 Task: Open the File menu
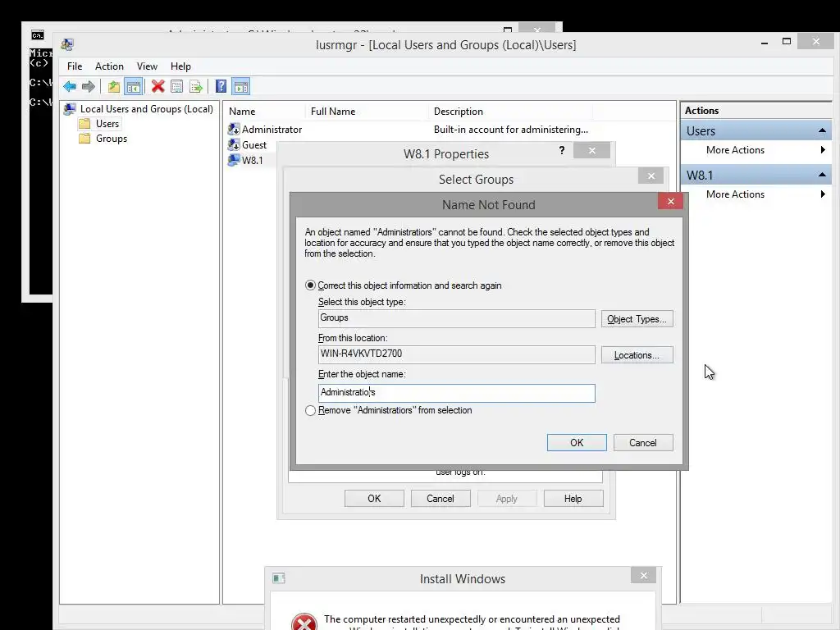tap(75, 66)
